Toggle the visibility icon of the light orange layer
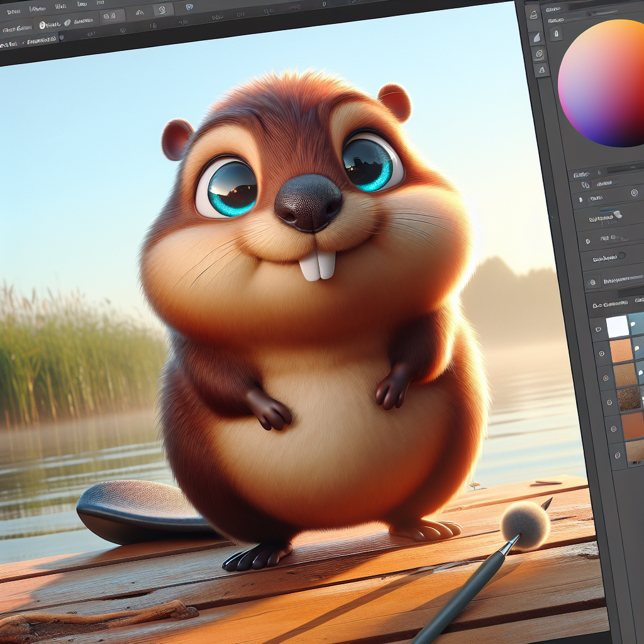Image resolution: width=644 pixels, height=644 pixels. (602, 353)
